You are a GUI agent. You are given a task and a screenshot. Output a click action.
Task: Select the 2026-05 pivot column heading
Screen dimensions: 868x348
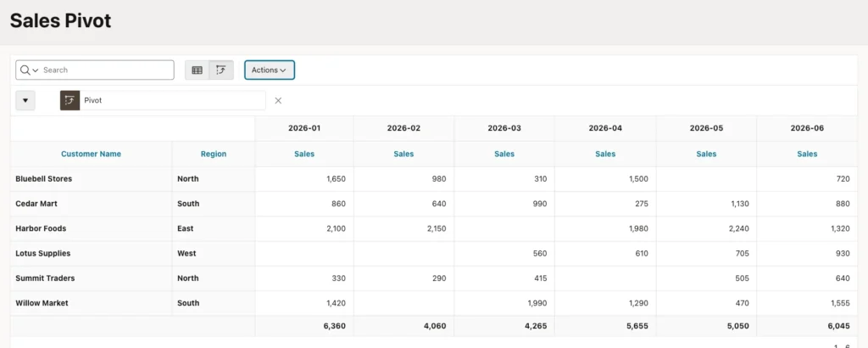[x=706, y=128]
